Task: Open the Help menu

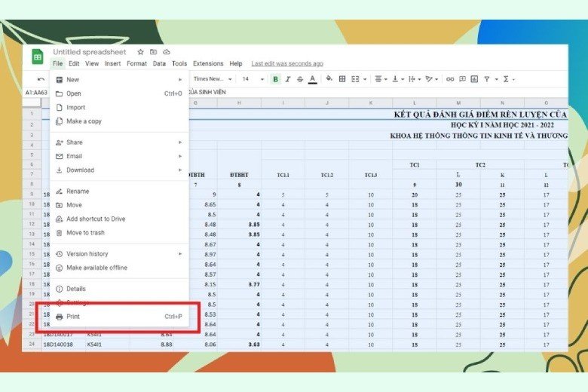Action: 236,63
